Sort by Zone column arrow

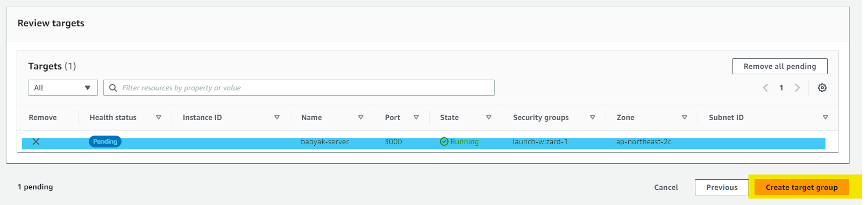click(x=685, y=117)
